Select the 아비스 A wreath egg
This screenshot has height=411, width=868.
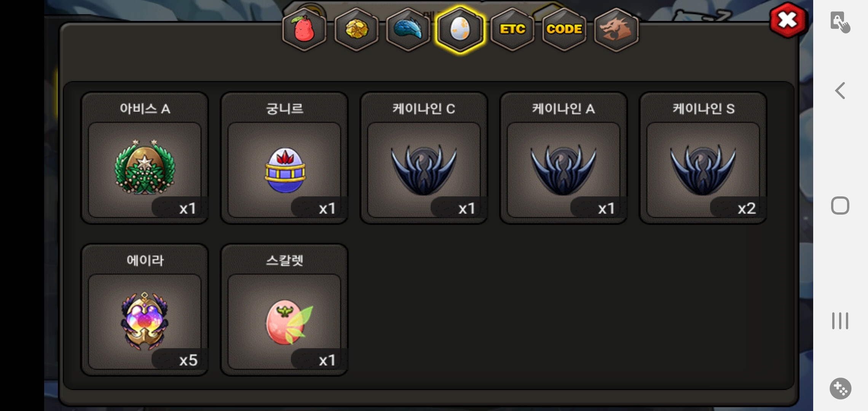[x=145, y=158]
